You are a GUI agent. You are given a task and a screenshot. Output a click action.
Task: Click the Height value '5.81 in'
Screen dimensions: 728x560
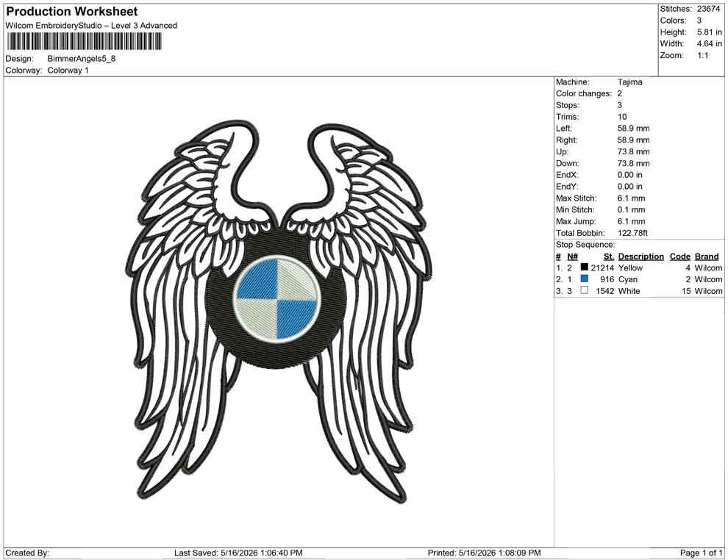point(710,32)
